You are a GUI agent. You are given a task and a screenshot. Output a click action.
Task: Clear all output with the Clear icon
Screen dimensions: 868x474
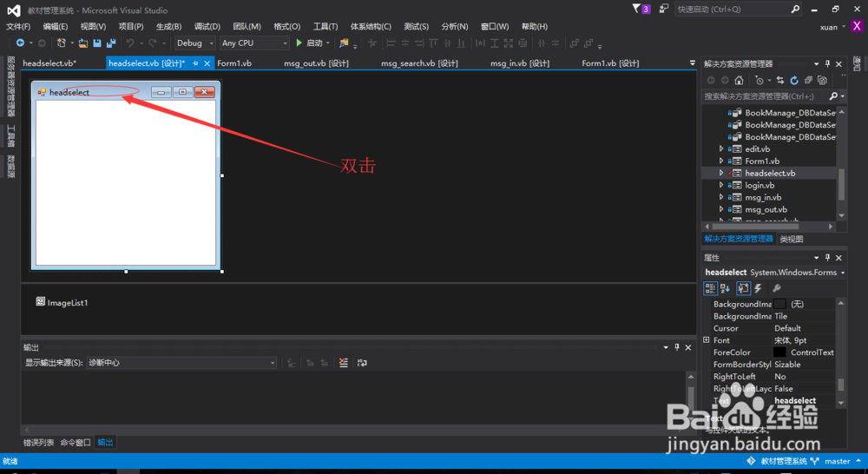(344, 363)
